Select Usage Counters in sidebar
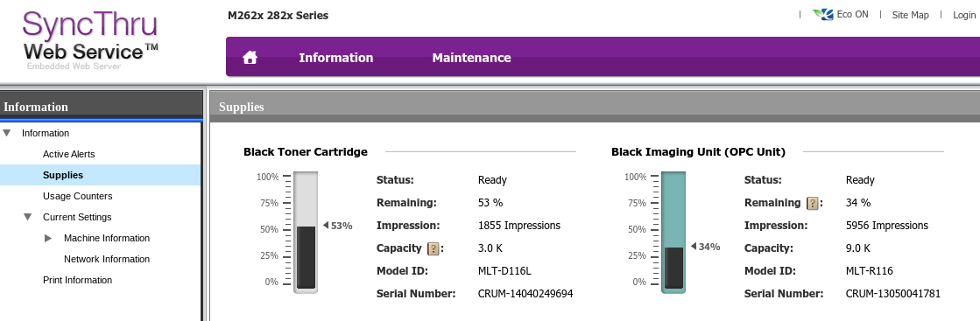 77,196
